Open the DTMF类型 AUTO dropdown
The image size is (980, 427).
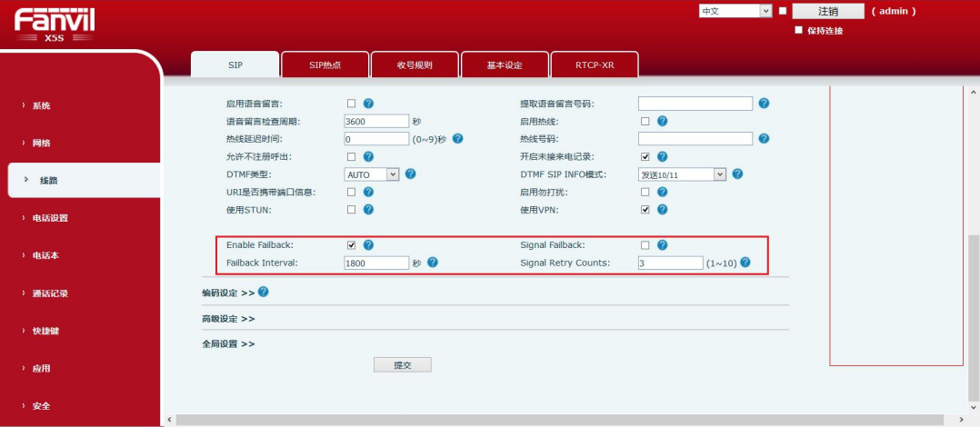pyautogui.click(x=372, y=174)
